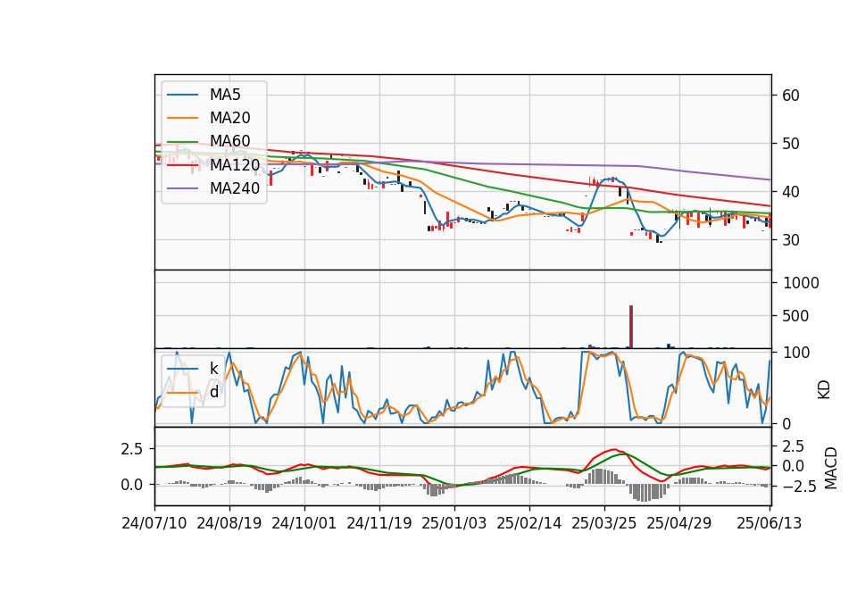The width and height of the screenshot is (857, 616).
Task: Click the date label 25/03/25
Action: point(604,523)
